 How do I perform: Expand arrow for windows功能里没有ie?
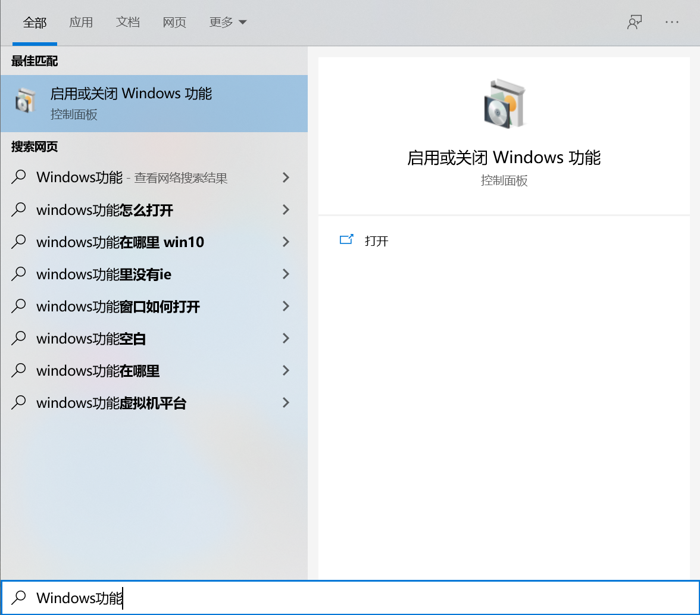click(x=286, y=274)
